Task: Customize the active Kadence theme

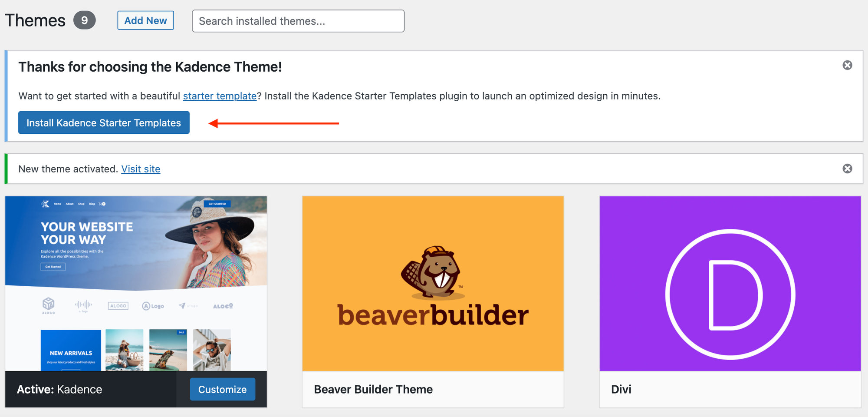Action: 222,389
